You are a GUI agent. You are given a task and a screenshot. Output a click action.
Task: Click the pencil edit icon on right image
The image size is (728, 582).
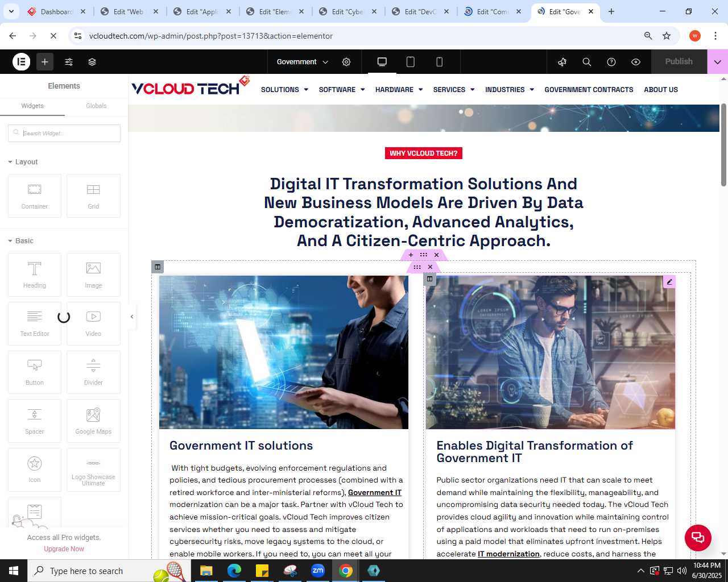(669, 282)
